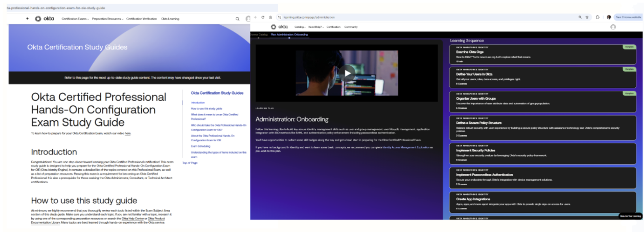Open the Catalog dropdown menu
Image resolution: width=644 pixels, height=232 pixels.
pyautogui.click(x=300, y=27)
